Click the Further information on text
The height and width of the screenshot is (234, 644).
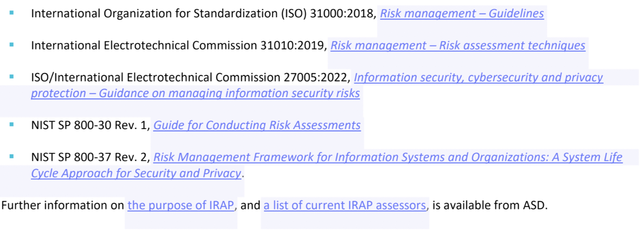pos(63,205)
